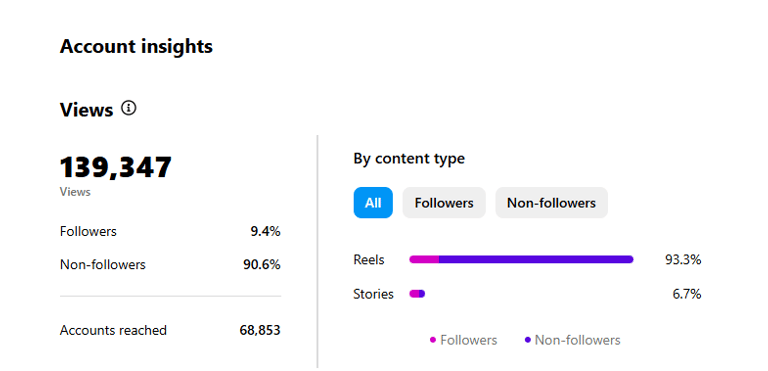Click the 68,853 accounts reached value
The height and width of the screenshot is (371, 768).
click(260, 330)
